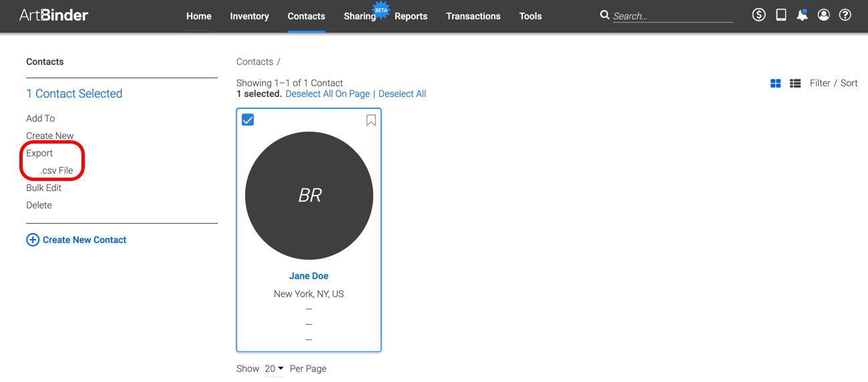Open the Transactions menu
This screenshot has height=382, width=868.
tap(473, 16)
